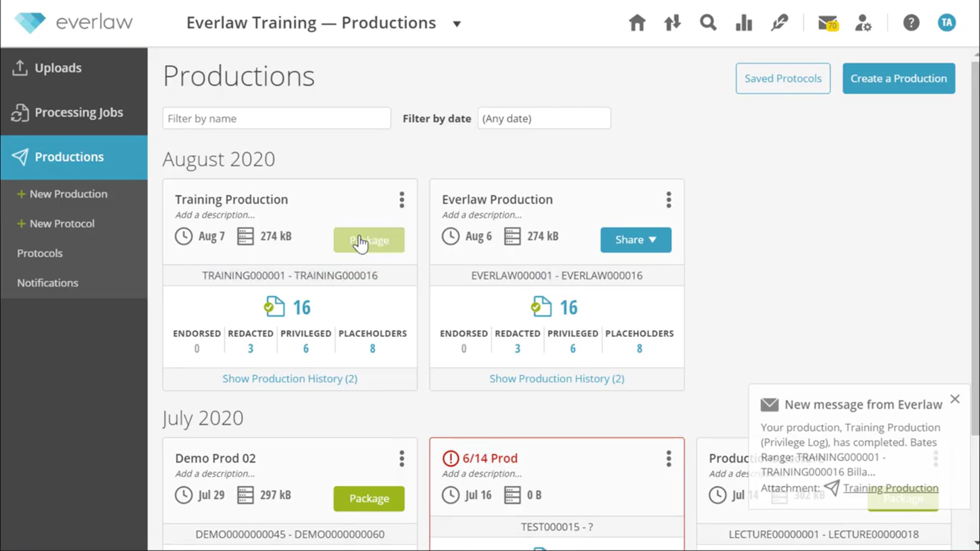Click Everlaw Production document count icon

(541, 307)
